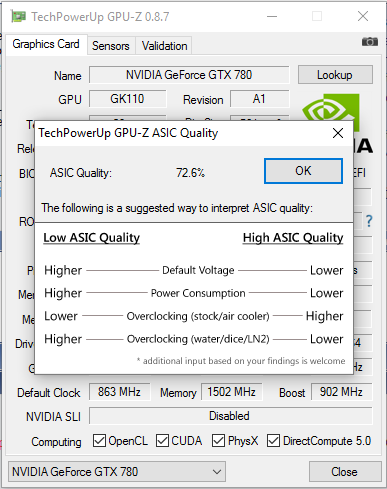The width and height of the screenshot is (387, 489).
Task: Toggle the OpenCL checkbox
Action: click(x=99, y=440)
